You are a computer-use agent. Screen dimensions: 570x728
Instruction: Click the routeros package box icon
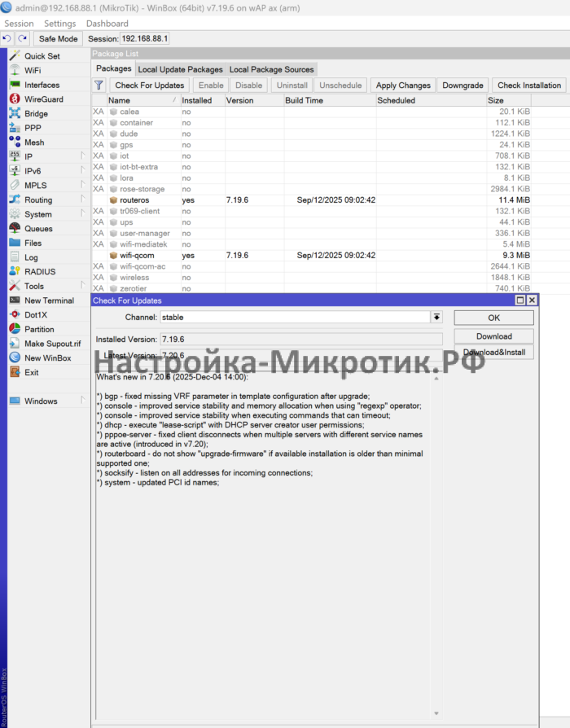pyautogui.click(x=113, y=200)
